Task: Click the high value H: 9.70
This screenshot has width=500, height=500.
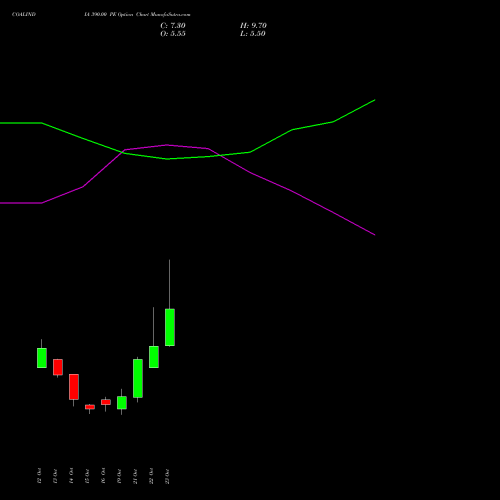Action: (x=253, y=26)
